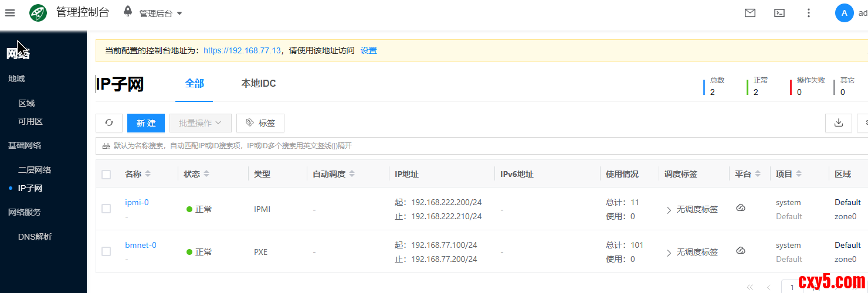Click the 地域 sidebar section heading
This screenshot has width=868, height=293.
pyautogui.click(x=16, y=79)
